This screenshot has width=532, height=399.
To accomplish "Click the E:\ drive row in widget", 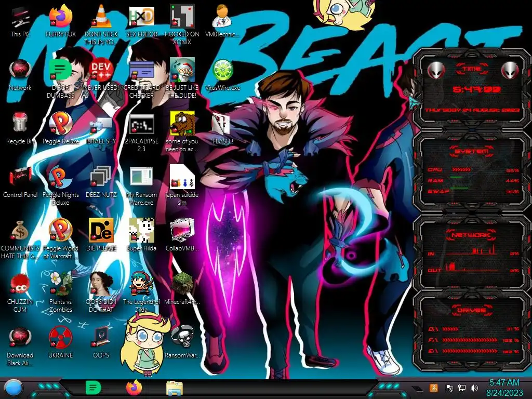I will point(474,351).
